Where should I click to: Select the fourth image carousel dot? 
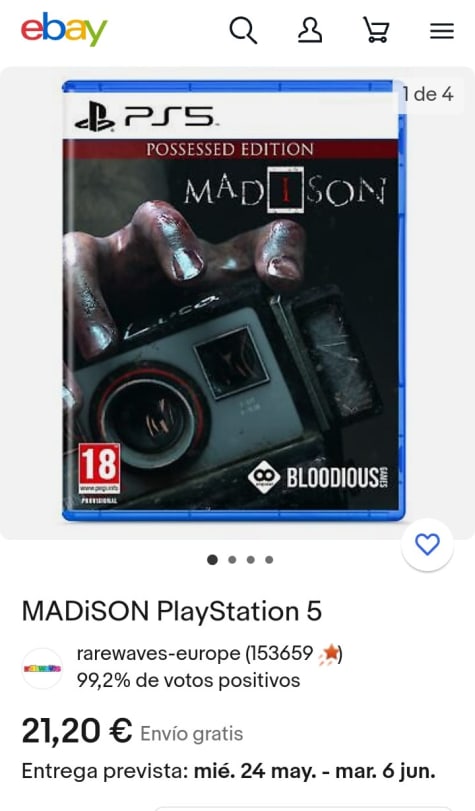tap(269, 560)
